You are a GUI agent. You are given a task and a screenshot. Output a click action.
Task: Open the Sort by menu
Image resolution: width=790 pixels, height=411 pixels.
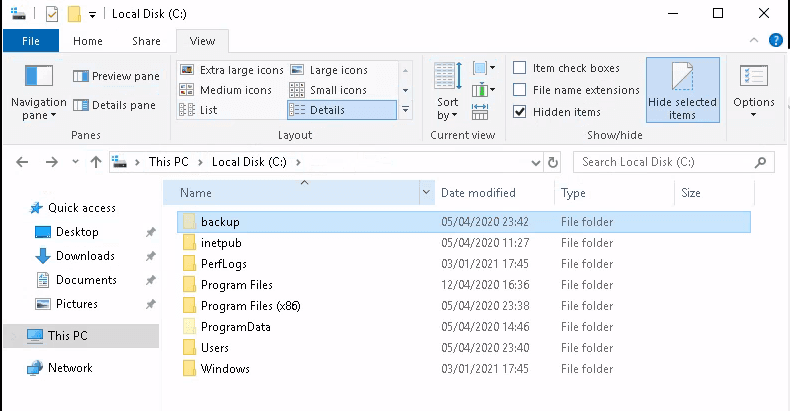tap(447, 92)
